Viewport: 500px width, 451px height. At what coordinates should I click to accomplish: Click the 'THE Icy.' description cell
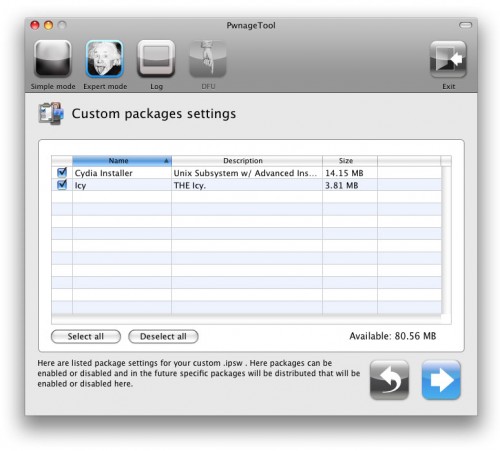tap(190, 185)
